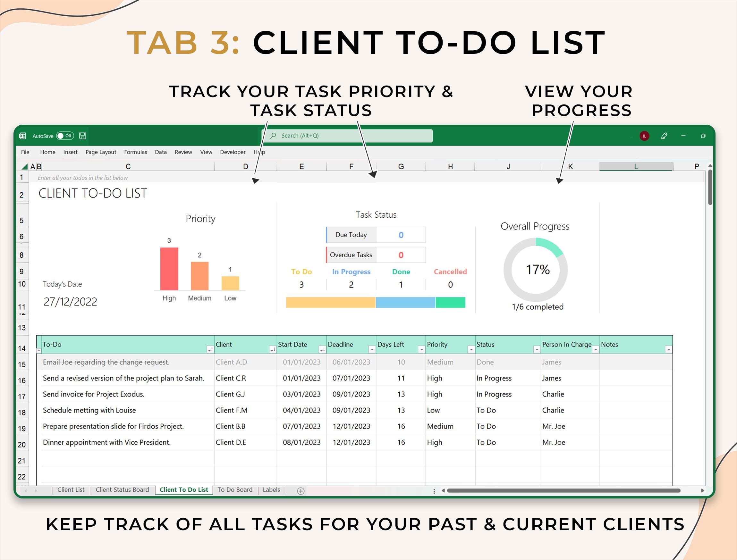This screenshot has width=737, height=560.
Task: Select the To Do Board sheet tab
Action: pos(235,490)
